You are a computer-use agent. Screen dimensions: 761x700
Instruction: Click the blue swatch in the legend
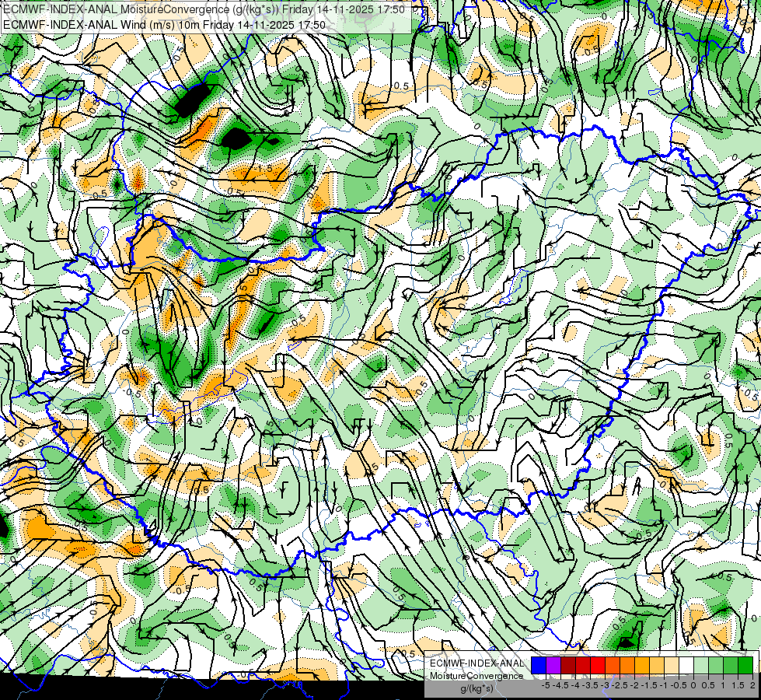tap(539, 665)
